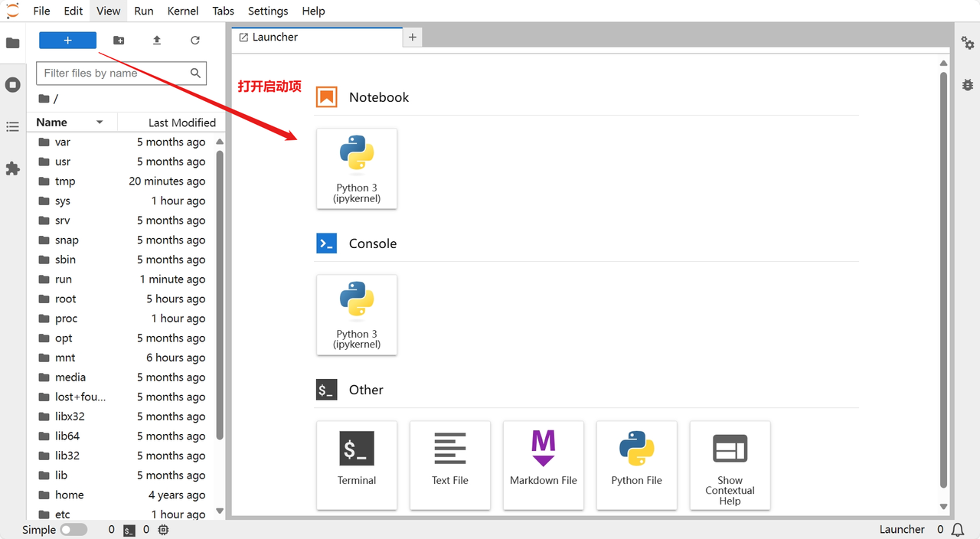Sort files by Last Modified column
Viewport: 980px width, 539px height.
pos(181,122)
